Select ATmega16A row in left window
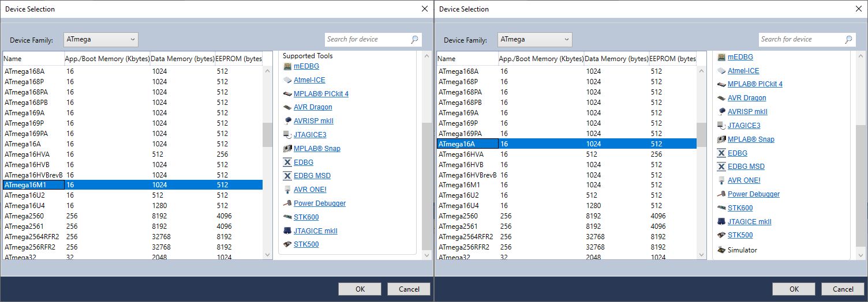This screenshot has width=868, height=302. click(133, 144)
